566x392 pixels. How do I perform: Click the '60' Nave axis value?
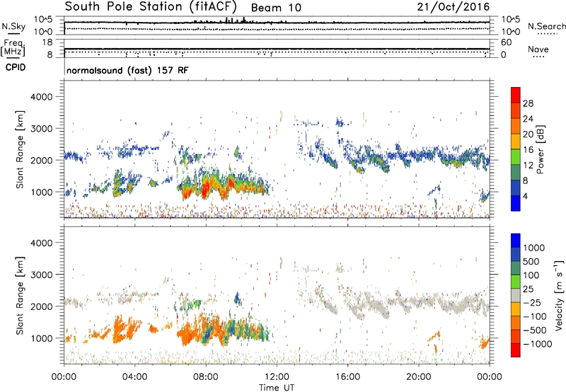[506, 42]
